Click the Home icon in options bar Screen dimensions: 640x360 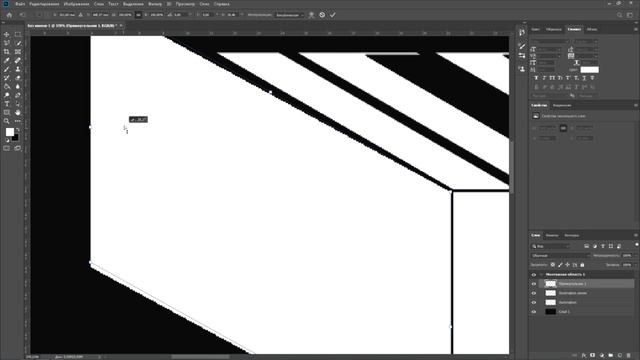pos(9,15)
